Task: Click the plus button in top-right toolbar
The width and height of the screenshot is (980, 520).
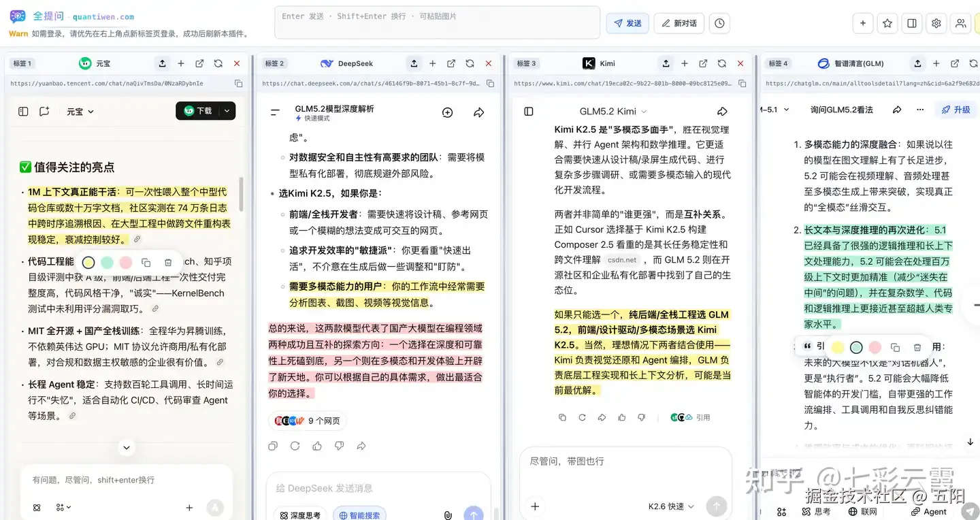Action: [x=863, y=23]
